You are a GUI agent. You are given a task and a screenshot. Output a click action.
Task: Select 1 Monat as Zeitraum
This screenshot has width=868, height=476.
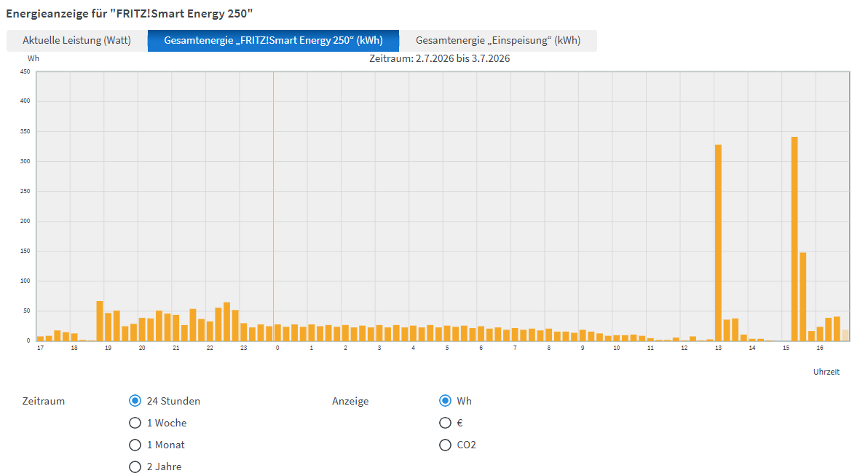coord(135,445)
